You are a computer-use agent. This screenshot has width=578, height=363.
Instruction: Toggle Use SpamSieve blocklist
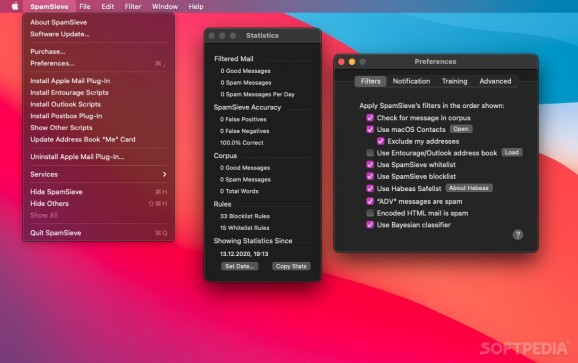tap(370, 177)
